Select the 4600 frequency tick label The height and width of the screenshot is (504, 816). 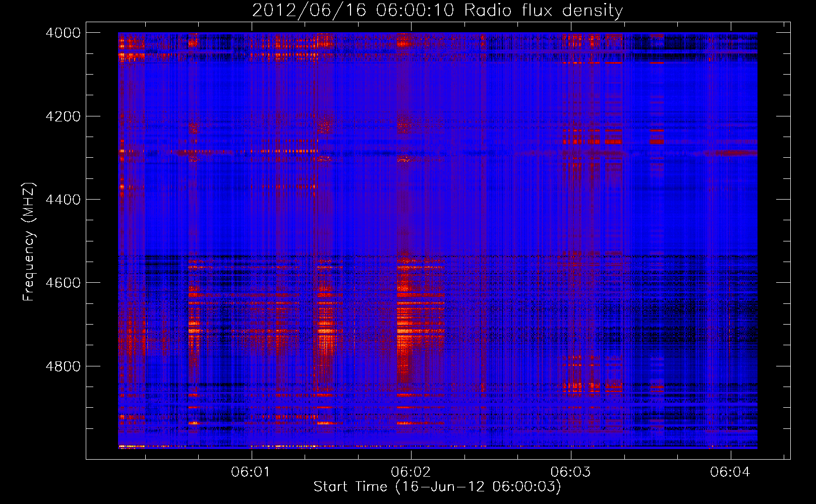63,283
